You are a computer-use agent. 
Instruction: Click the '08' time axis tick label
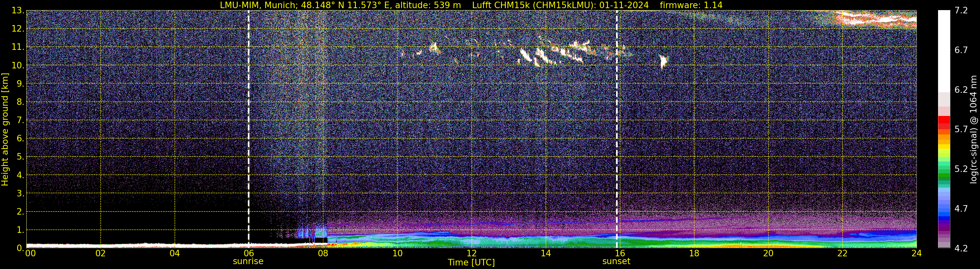tap(323, 253)
